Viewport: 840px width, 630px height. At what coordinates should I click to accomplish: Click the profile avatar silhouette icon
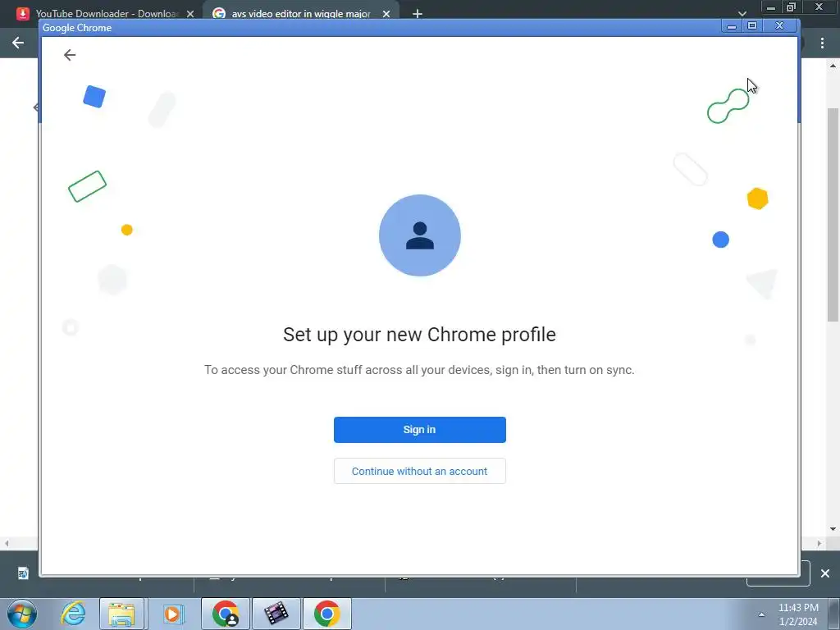[419, 235]
